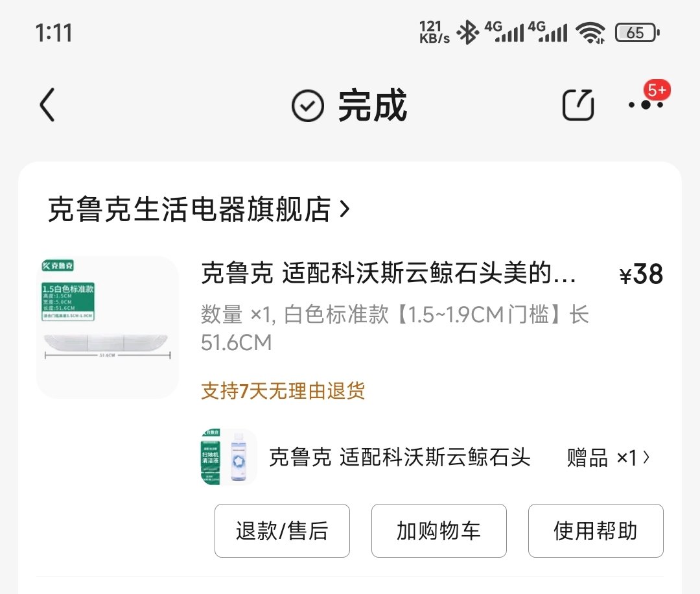Image resolution: width=700 pixels, height=594 pixels.
Task: Open the truncated product title 克鲁克 适配科沃斯云鲸石头美的
Action: (x=388, y=274)
